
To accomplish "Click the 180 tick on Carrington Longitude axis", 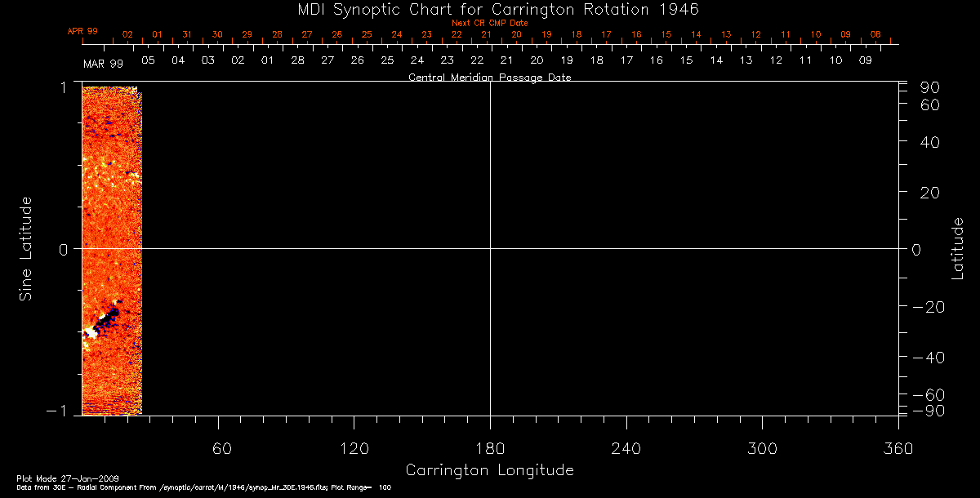I will click(x=490, y=448).
